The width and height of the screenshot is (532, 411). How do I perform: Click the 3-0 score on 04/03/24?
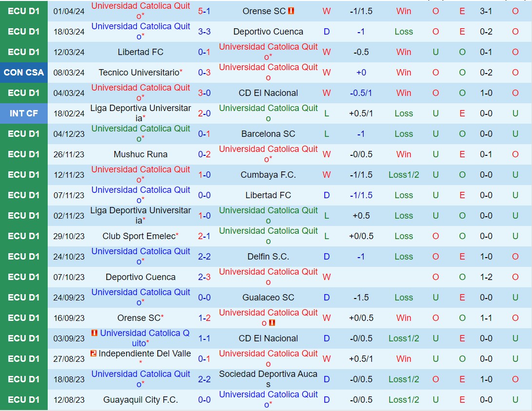[x=204, y=93]
